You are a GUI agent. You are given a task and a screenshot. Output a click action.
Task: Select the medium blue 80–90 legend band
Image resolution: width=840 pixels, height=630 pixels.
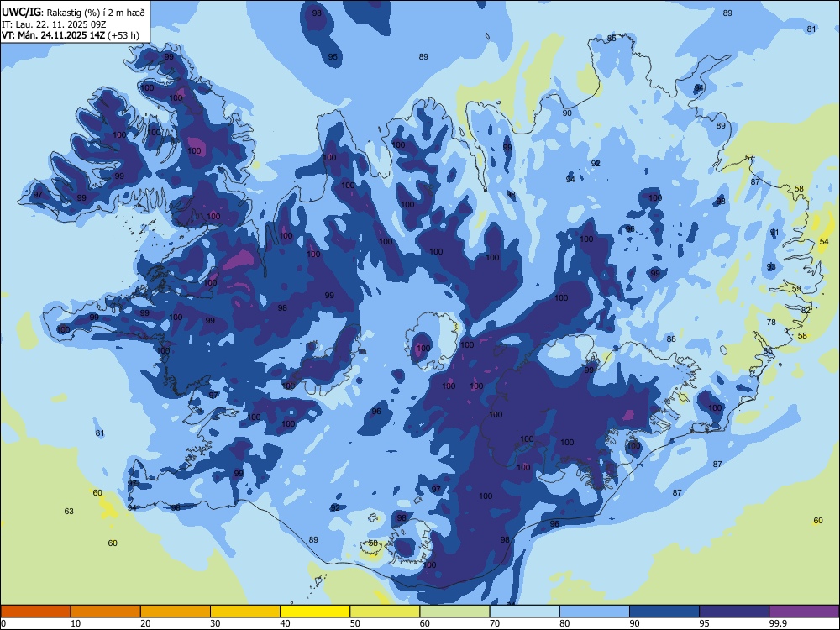pyautogui.click(x=595, y=612)
